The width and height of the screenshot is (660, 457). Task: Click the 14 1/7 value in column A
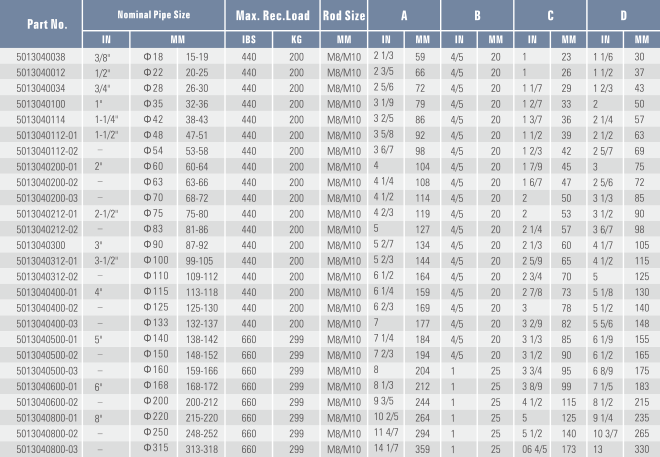(386, 448)
